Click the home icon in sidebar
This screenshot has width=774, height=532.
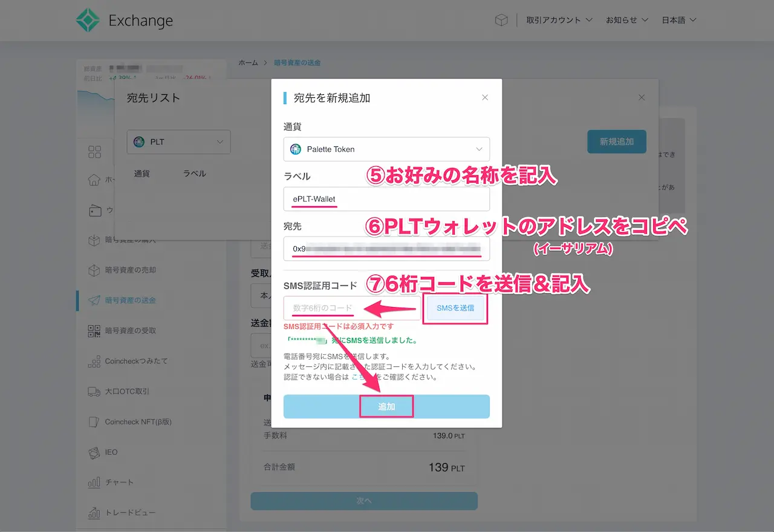click(94, 180)
